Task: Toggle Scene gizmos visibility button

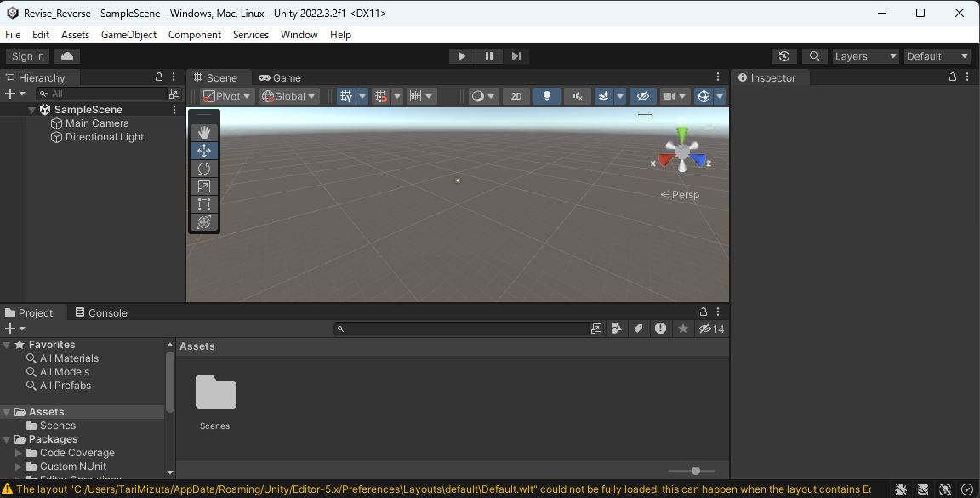Action: point(704,96)
